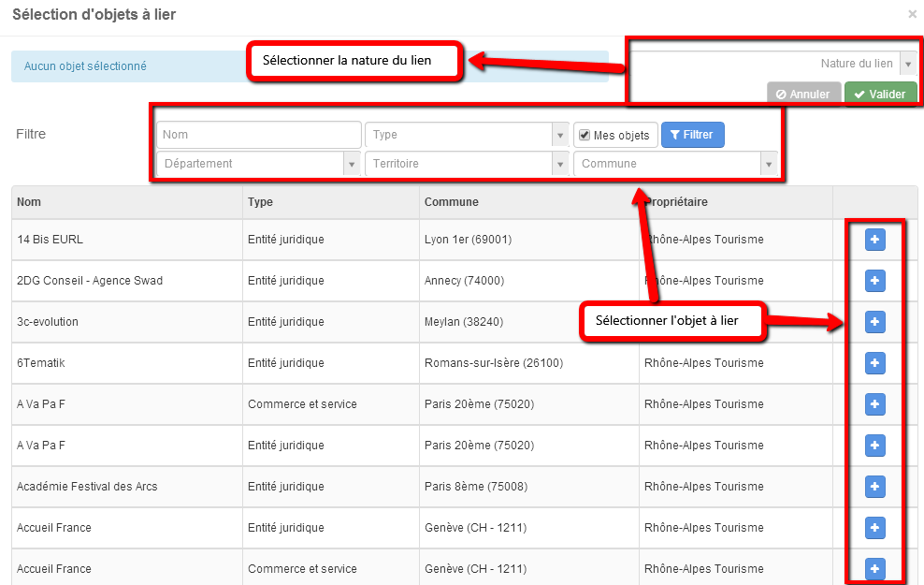
Task: Add 14 Bis EURL with plus icon
Action: pyautogui.click(x=875, y=240)
